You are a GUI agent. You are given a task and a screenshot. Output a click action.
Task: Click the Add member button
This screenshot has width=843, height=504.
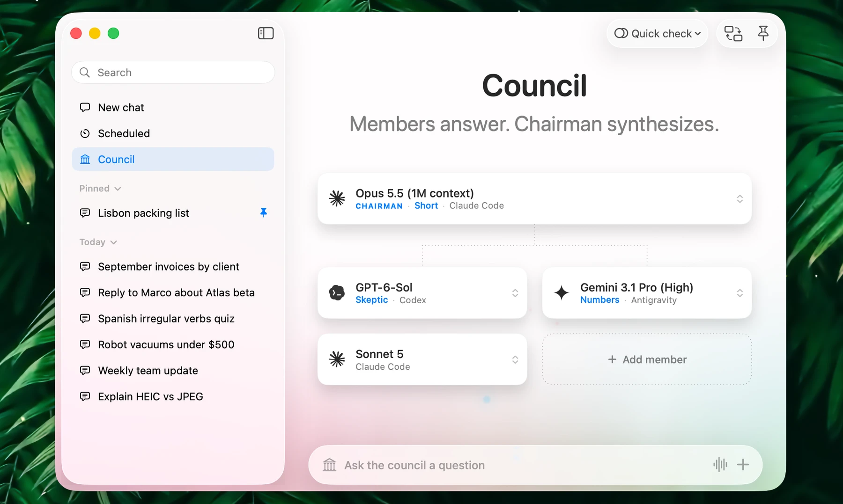647,359
